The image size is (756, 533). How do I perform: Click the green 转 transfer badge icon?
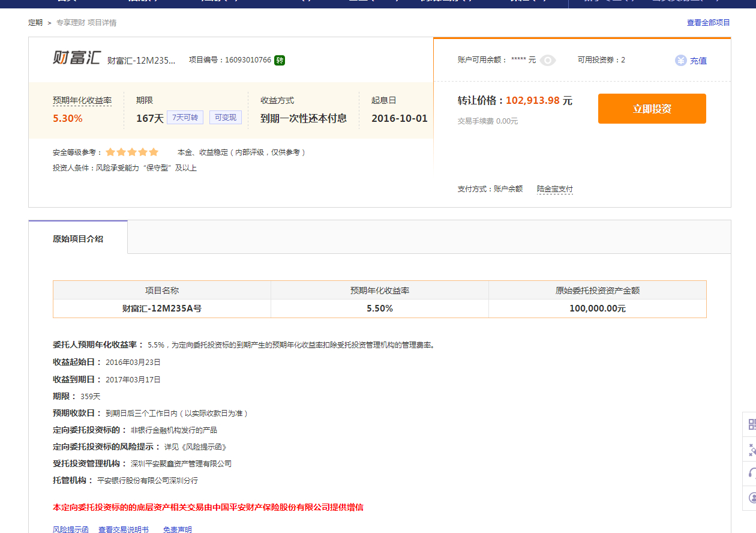[x=280, y=60]
